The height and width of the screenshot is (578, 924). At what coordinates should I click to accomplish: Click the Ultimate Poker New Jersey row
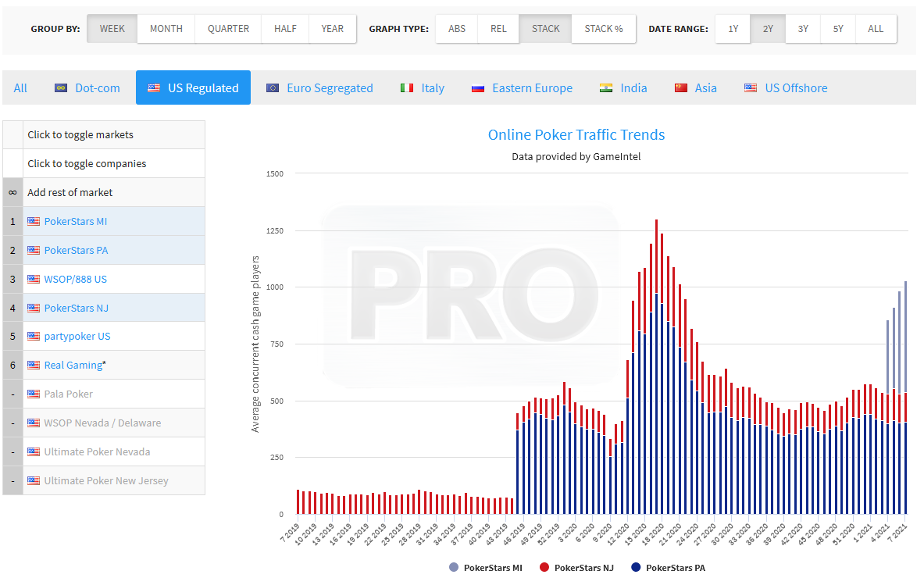[x=104, y=481]
